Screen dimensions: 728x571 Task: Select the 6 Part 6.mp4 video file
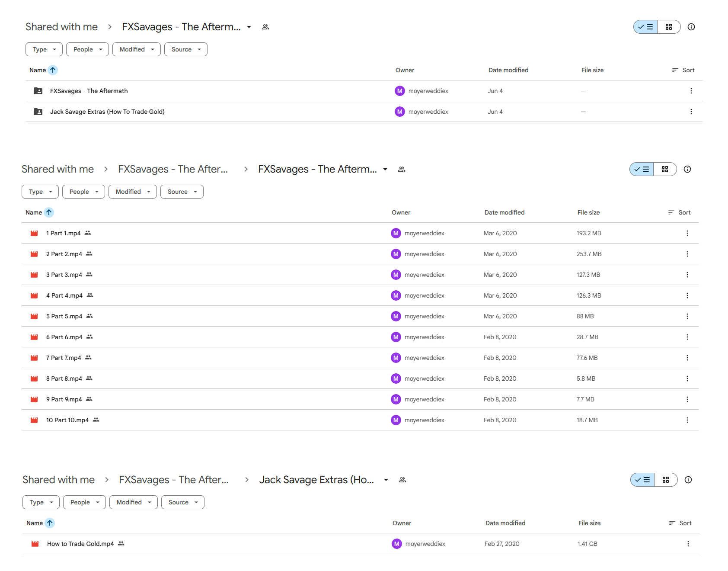click(360, 337)
